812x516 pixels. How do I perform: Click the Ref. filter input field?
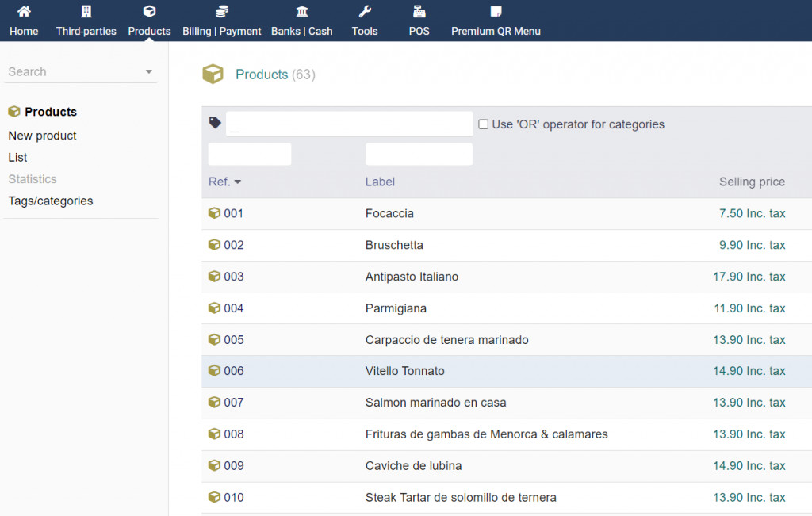(250, 155)
